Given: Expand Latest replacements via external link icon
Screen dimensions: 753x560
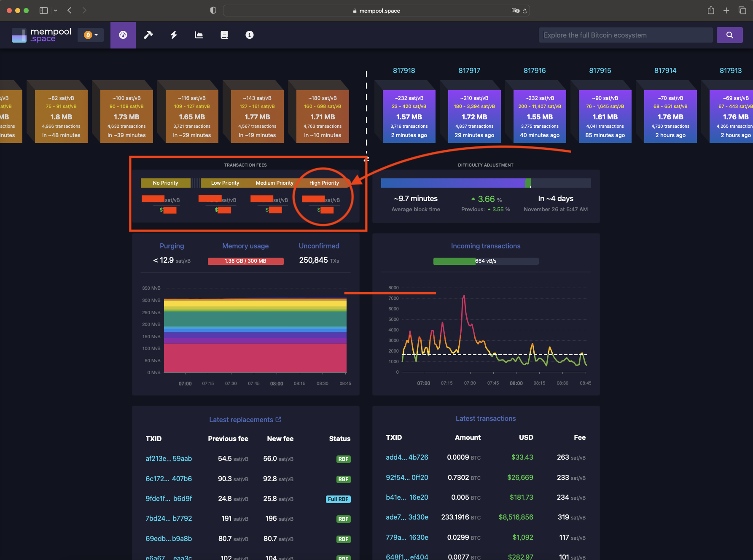Looking at the screenshot, I should point(278,419).
